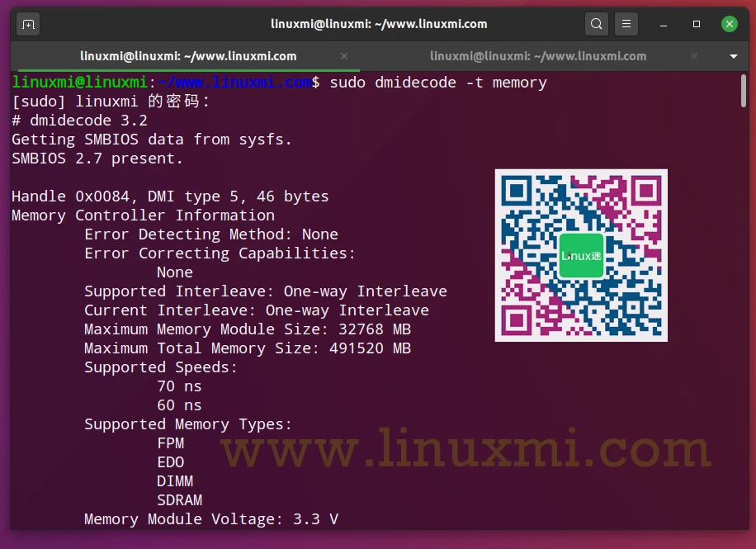Click 'Supported Interleave: One-way Interleave' line
Image resolution: width=756 pixels, height=549 pixels.
[x=266, y=291]
